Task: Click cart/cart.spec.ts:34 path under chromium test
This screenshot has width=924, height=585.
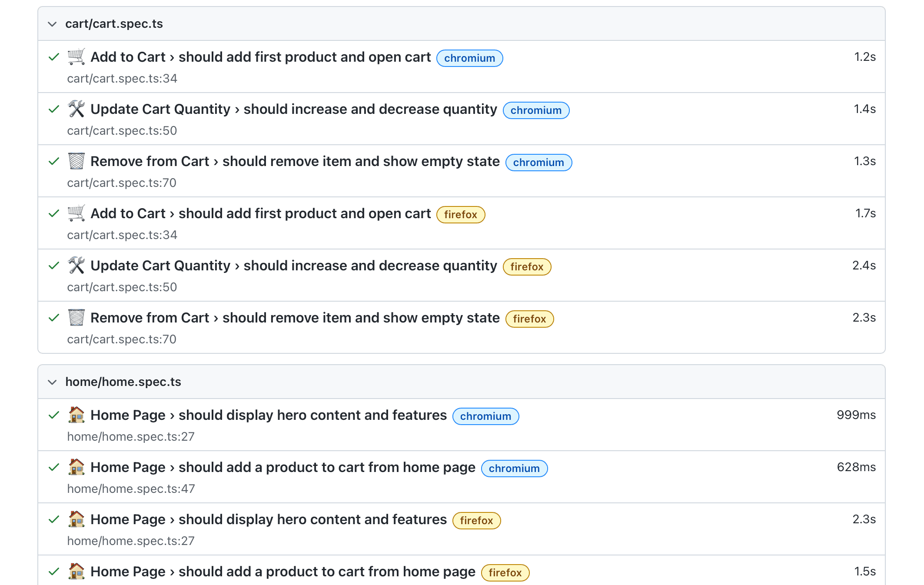Action: click(122, 79)
